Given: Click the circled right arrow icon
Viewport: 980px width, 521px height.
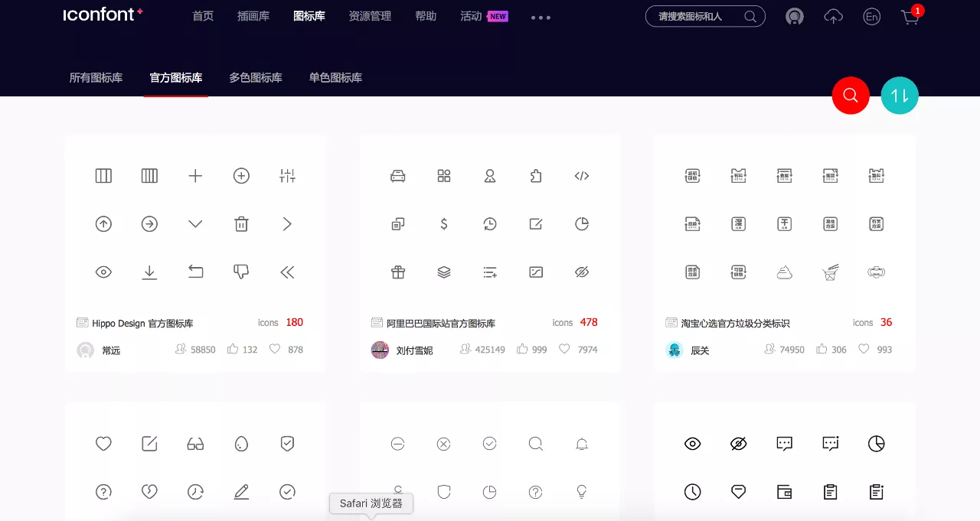Looking at the screenshot, I should tap(149, 223).
